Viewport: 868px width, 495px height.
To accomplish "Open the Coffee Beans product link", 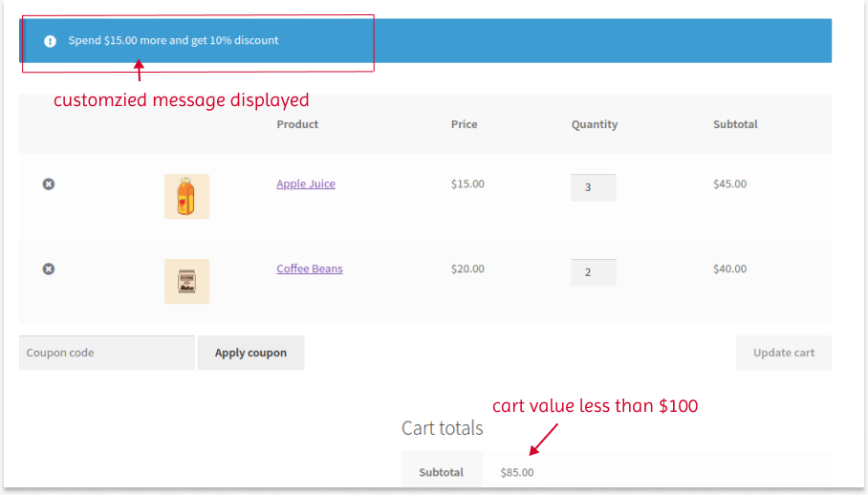I will [310, 269].
